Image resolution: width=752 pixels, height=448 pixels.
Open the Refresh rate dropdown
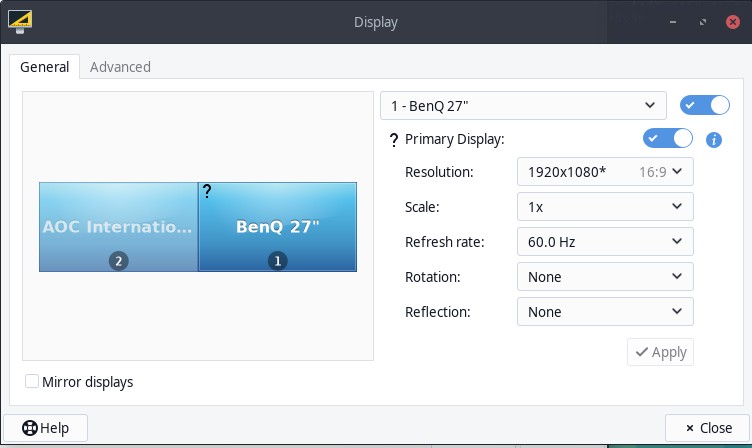click(x=605, y=242)
